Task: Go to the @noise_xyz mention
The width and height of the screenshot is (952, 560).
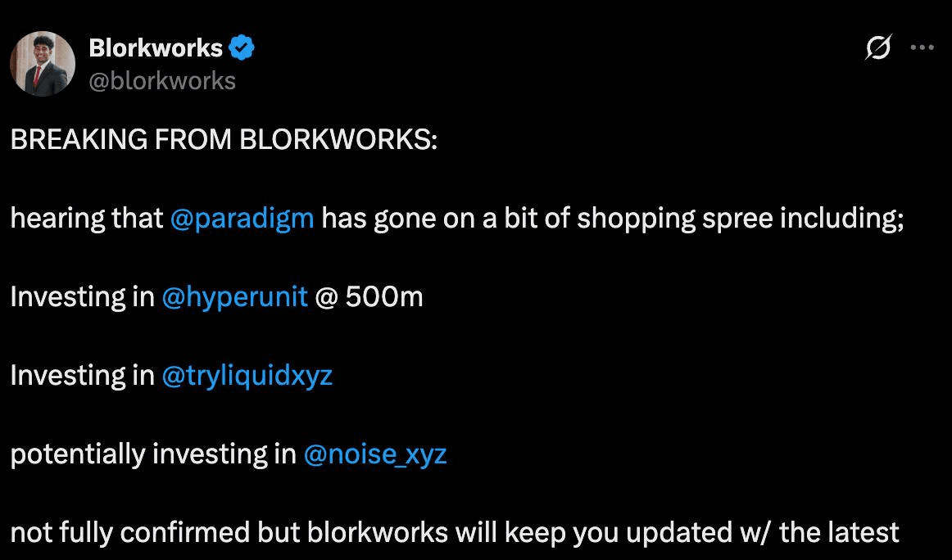Action: tap(375, 454)
